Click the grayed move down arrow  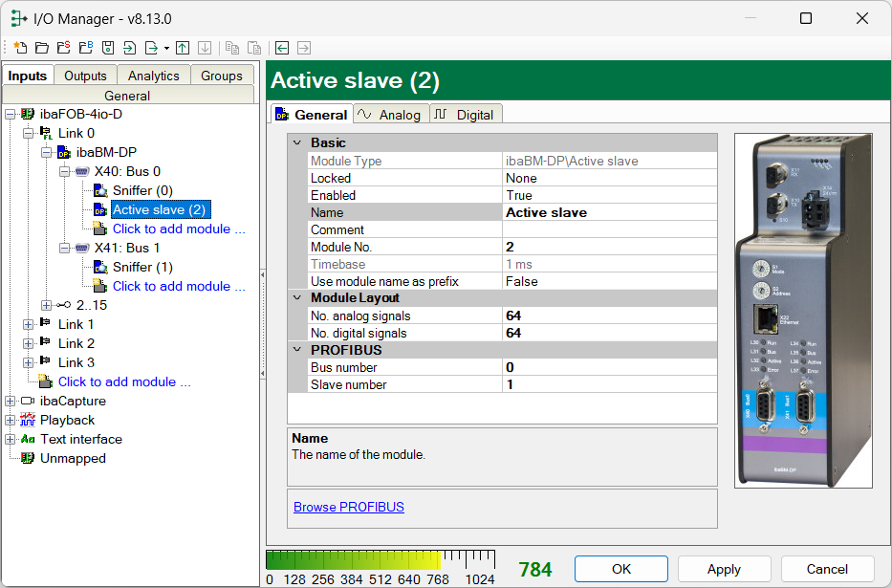pyautogui.click(x=205, y=48)
